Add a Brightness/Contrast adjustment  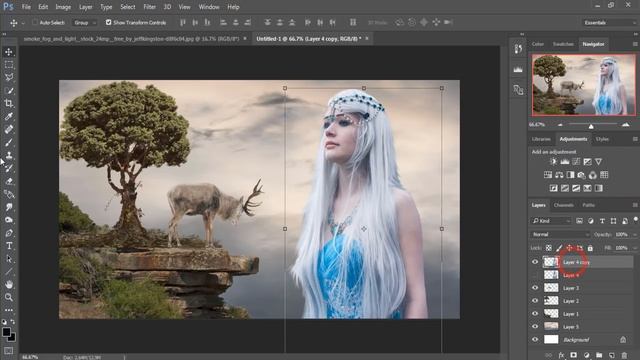coord(553,162)
